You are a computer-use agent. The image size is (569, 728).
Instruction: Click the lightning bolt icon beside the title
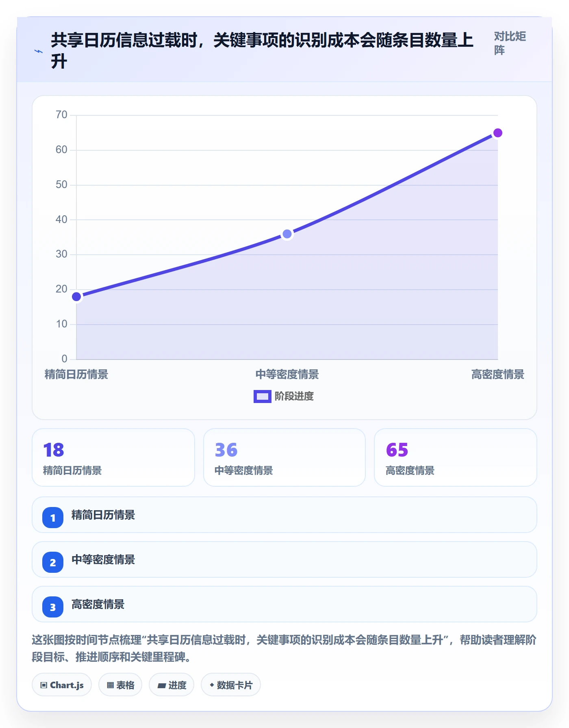[38, 52]
